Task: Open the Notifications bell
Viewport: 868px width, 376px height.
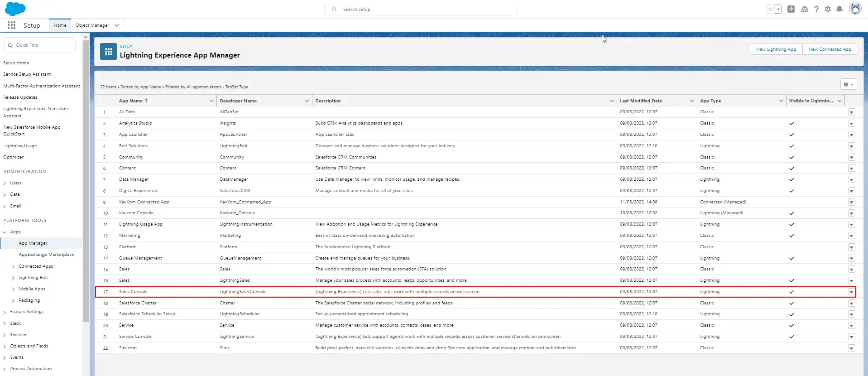Action: 839,9
